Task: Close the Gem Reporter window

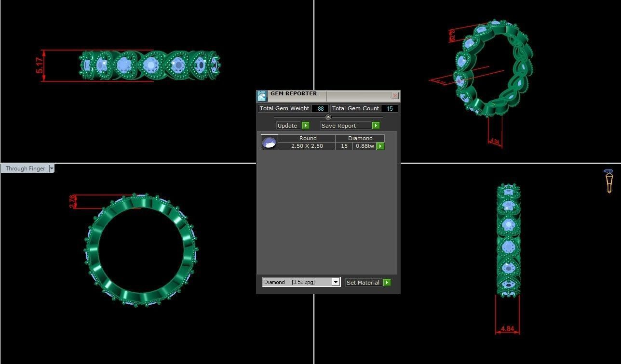Action: point(395,96)
